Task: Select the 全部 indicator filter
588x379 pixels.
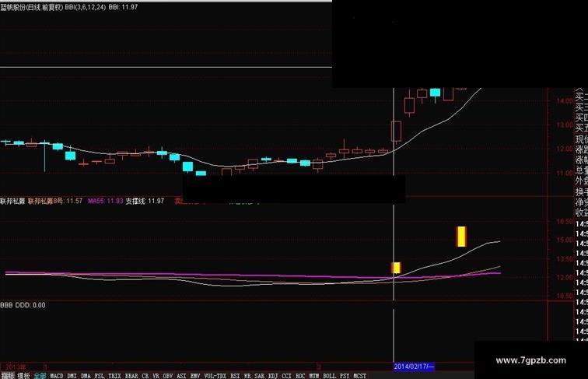Action: (x=40, y=376)
